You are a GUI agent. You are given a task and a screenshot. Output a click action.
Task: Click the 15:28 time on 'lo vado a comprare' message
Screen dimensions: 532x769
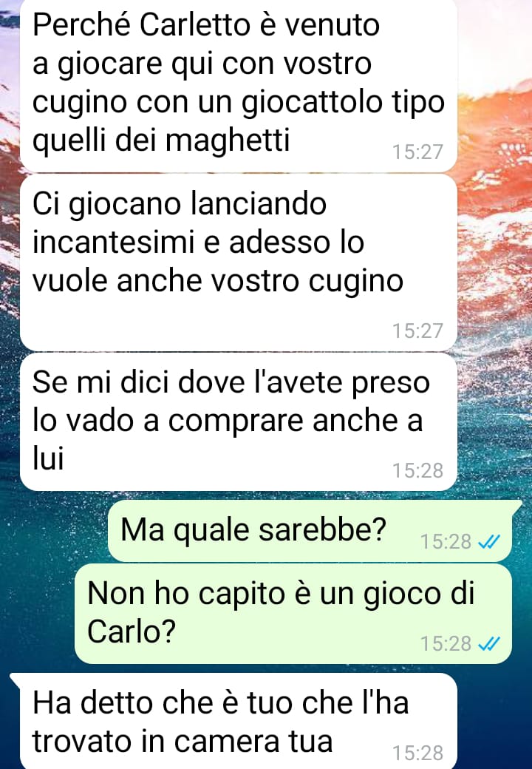(417, 471)
